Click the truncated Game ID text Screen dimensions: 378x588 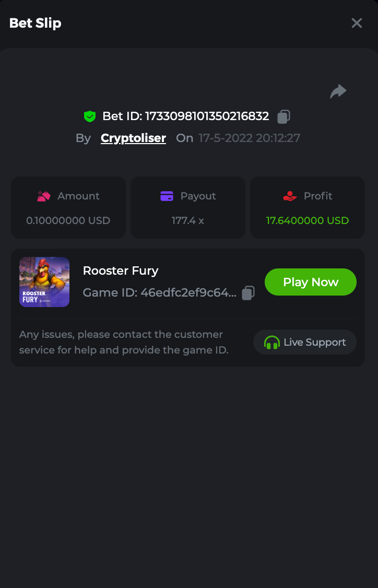188,292
